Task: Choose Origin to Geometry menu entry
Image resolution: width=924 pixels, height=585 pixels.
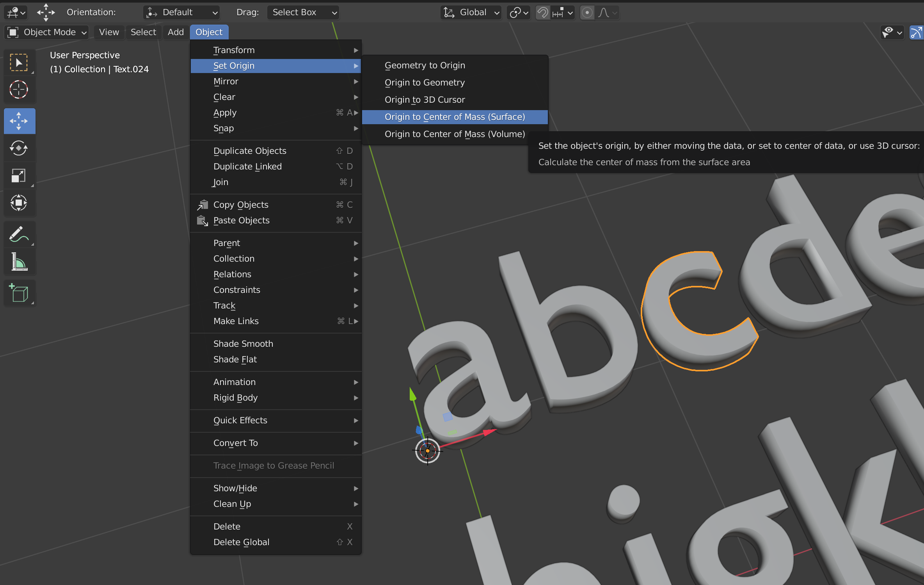Action: [x=425, y=82]
